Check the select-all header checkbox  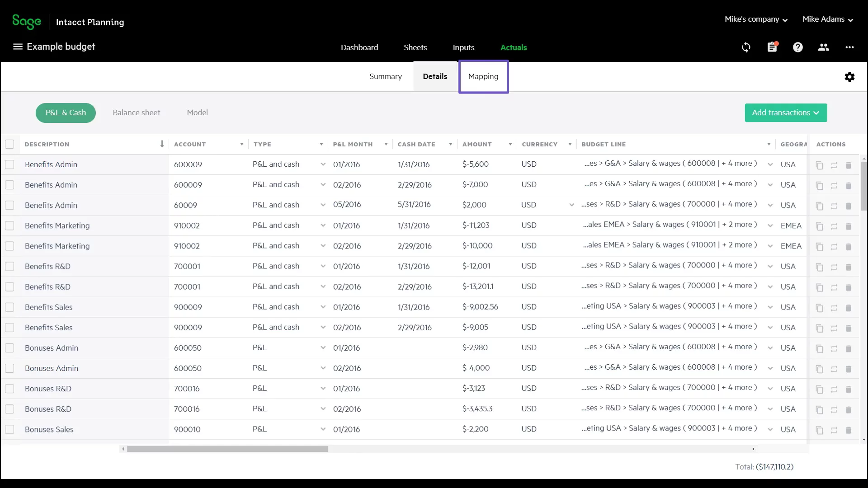coord(9,144)
